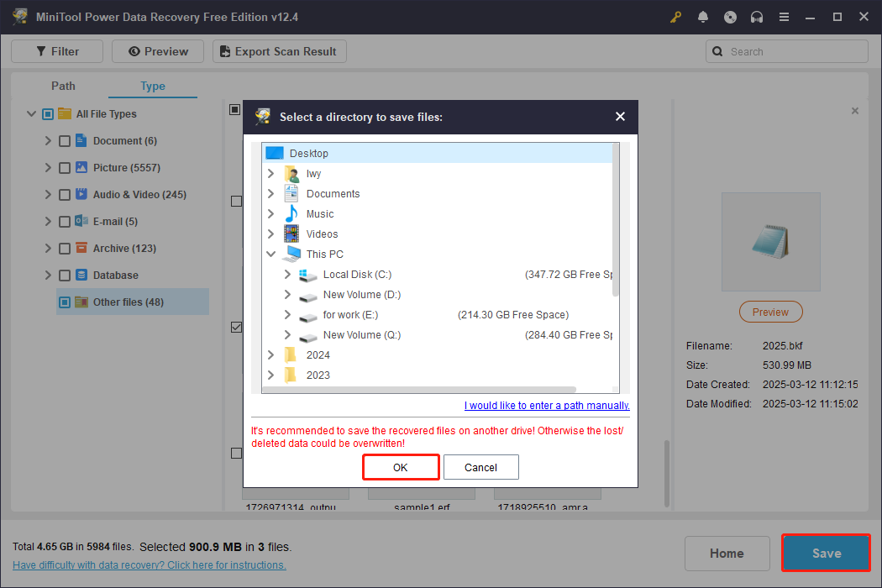Close the save directory dialog
The height and width of the screenshot is (588, 882).
click(x=620, y=117)
